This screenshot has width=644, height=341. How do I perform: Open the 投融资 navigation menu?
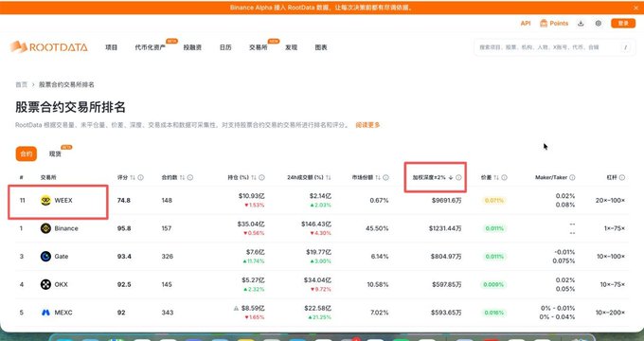(x=192, y=47)
